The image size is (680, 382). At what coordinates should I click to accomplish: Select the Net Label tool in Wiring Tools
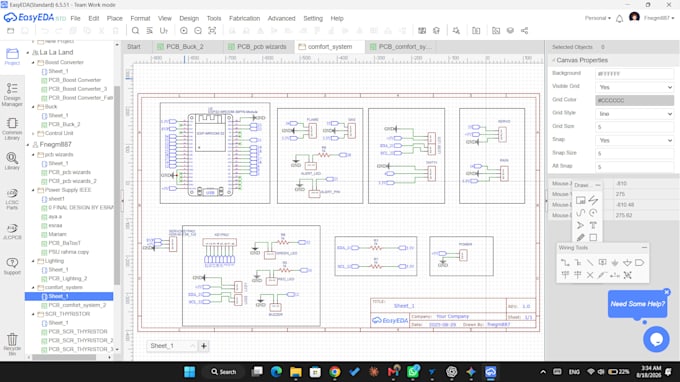tap(602, 263)
